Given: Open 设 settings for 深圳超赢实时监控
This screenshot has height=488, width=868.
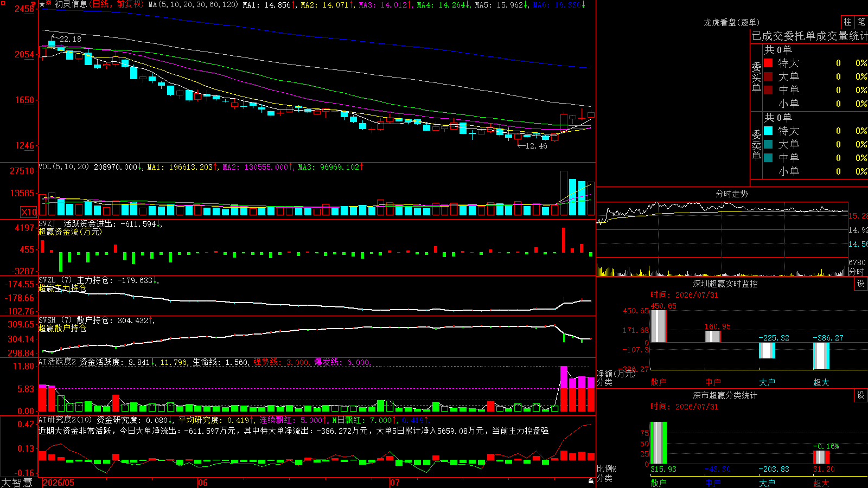Looking at the screenshot, I should [861, 284].
